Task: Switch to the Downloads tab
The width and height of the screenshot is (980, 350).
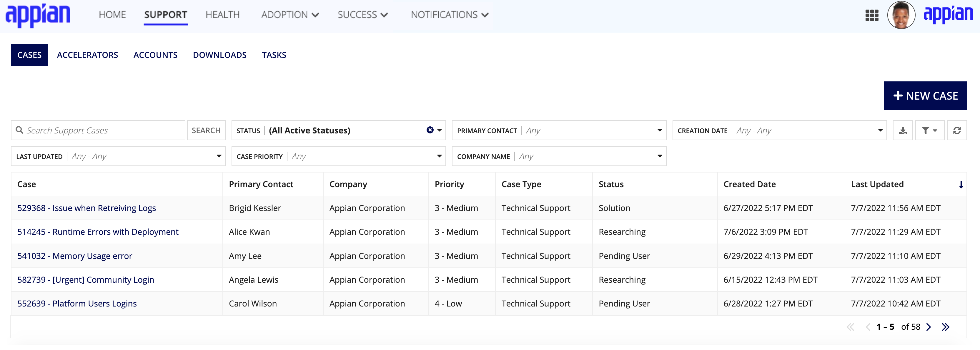Action: 219,55
